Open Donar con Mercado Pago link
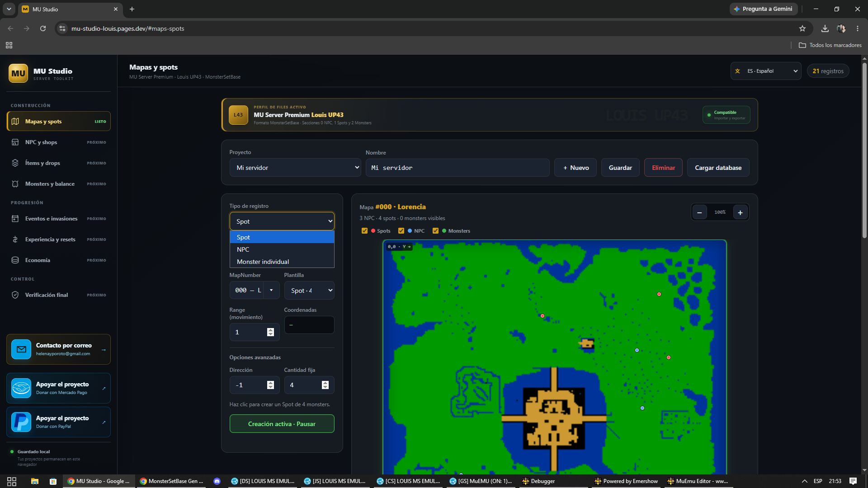The image size is (868, 488). point(59,388)
